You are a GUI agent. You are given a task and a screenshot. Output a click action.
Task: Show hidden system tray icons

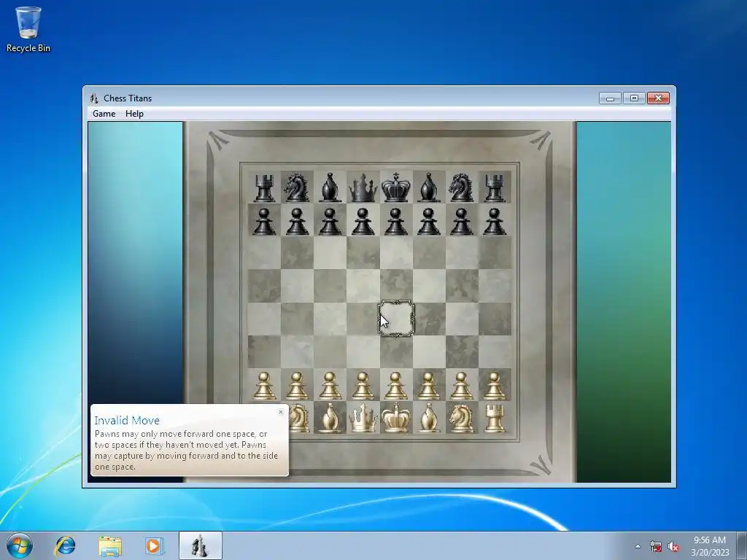638,546
